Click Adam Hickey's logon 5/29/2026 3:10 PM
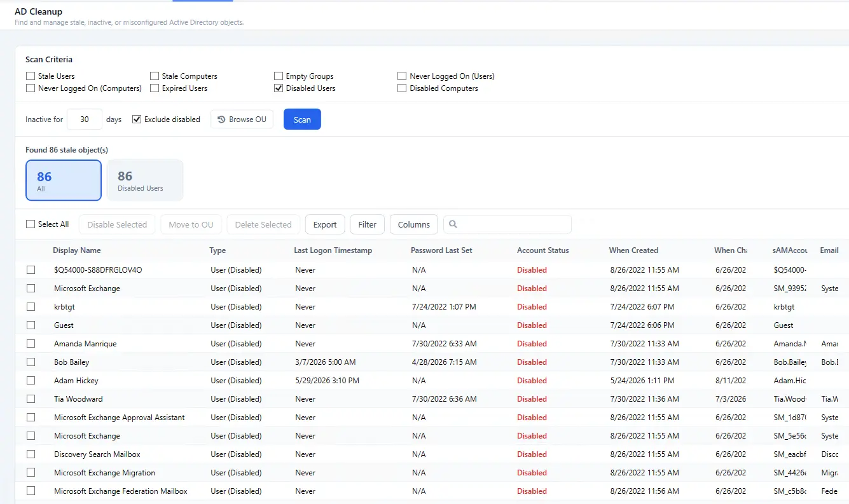The width and height of the screenshot is (849, 504). coord(328,381)
